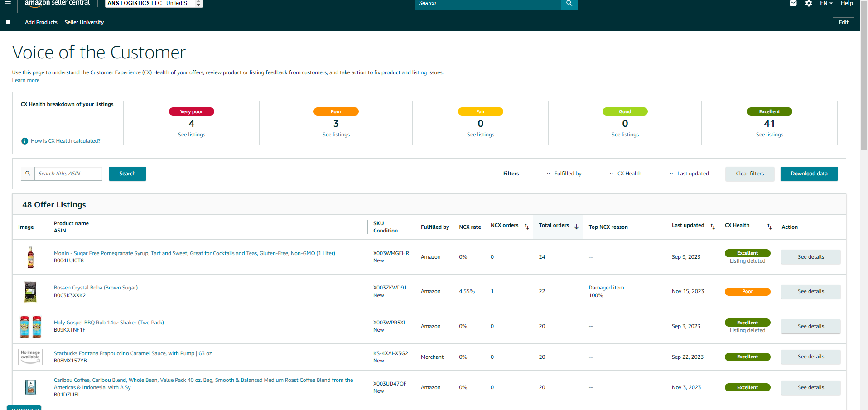868x410 pixels.
Task: See details for Caribou Coffee listing
Action: [x=811, y=387]
